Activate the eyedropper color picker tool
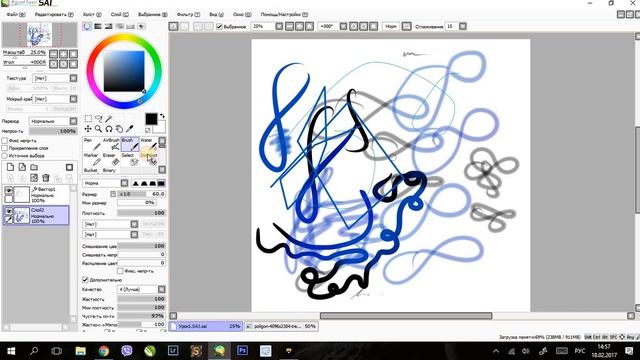 coord(130,129)
